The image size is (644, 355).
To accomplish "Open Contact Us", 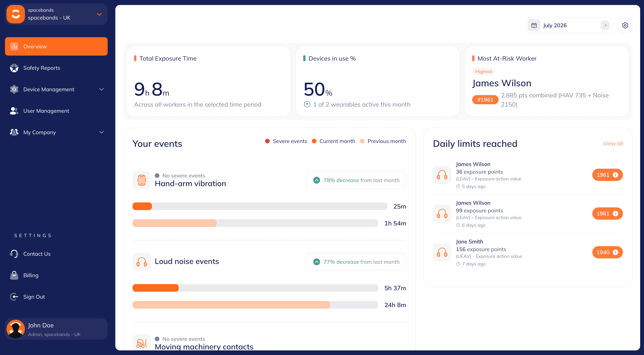I will [56, 254].
